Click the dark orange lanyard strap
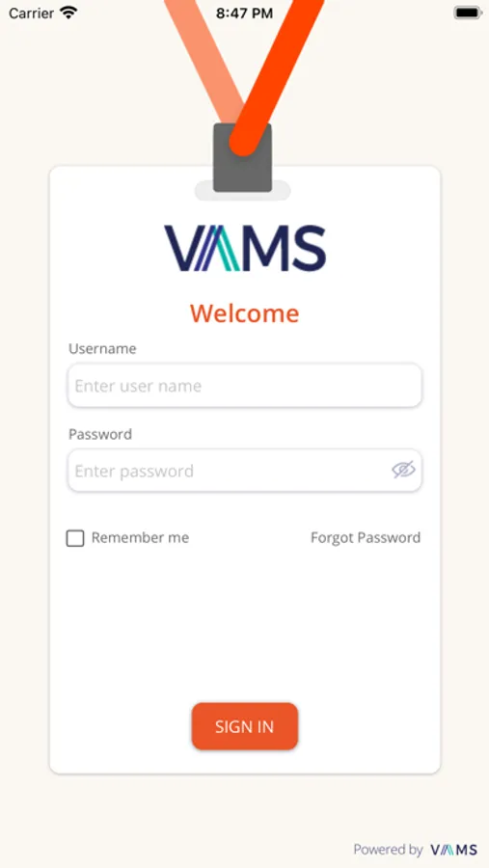This screenshot has width=489, height=868. pyautogui.click(x=277, y=72)
